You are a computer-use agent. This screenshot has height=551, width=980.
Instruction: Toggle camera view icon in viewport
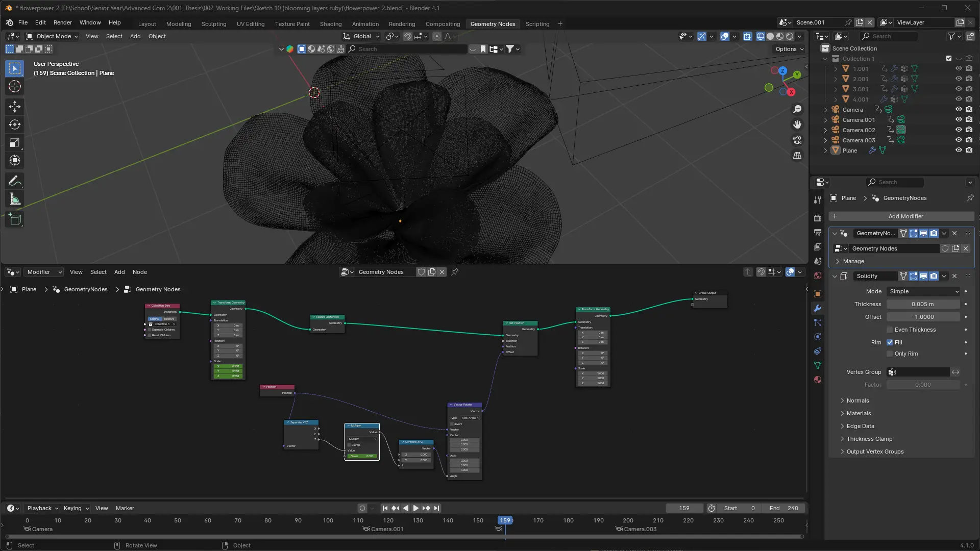tap(797, 140)
